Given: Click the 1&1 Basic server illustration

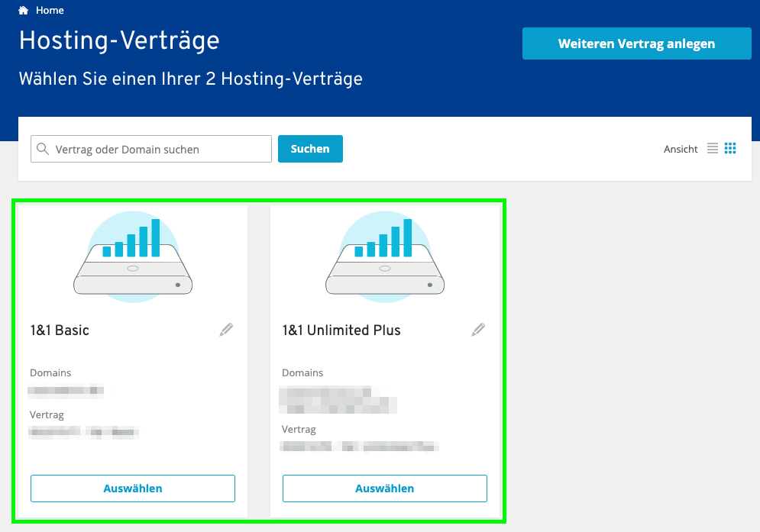Looking at the screenshot, I should (x=133, y=256).
